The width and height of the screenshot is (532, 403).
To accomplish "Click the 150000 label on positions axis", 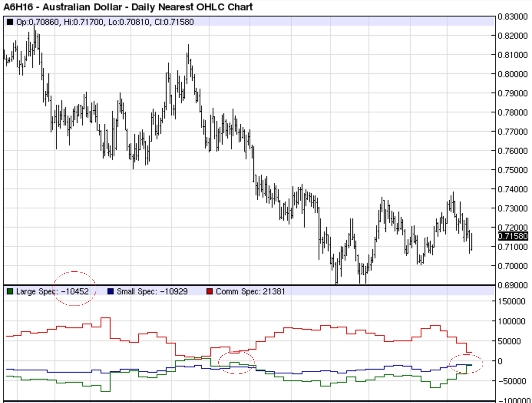I will pos(511,302).
